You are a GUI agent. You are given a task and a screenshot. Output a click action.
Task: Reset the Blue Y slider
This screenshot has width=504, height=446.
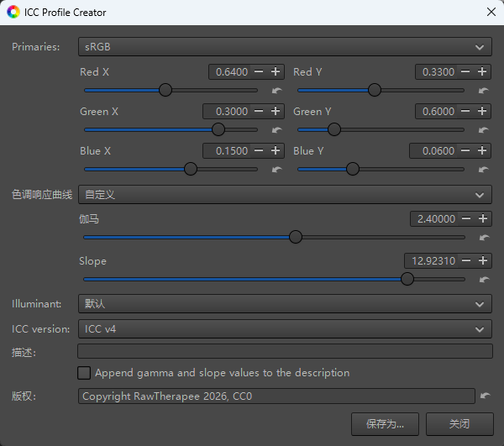[484, 170]
